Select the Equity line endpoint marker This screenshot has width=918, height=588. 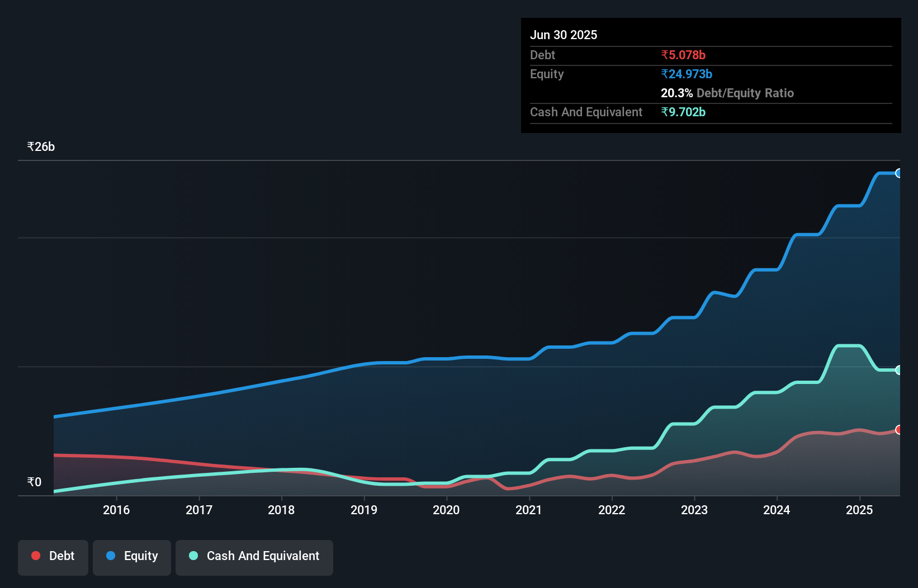click(899, 173)
